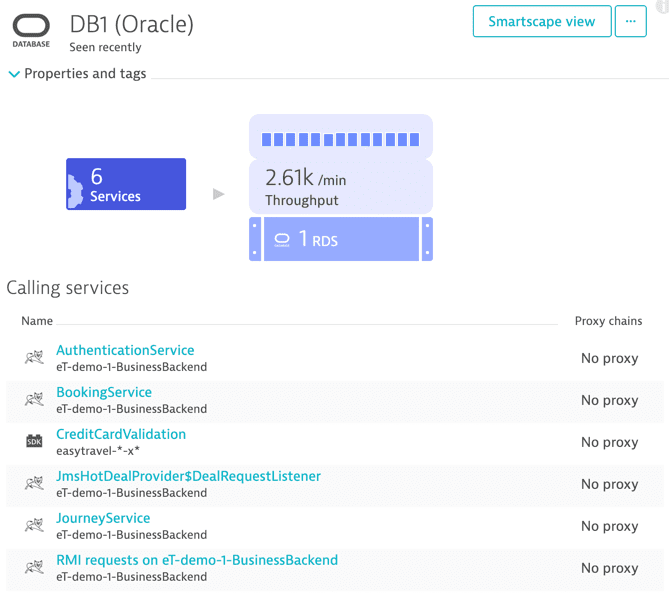Click the services cluster icon in tile
Screen dimensions: 669x597
[x=75, y=191]
